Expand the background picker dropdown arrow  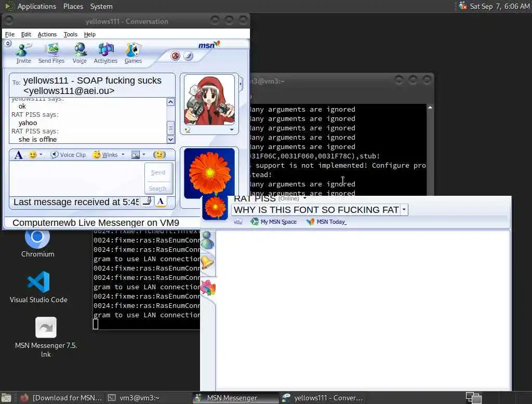click(144, 155)
